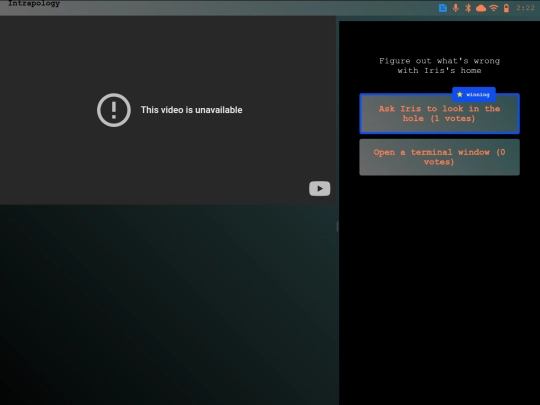Click the exclamation mark error icon
The width and height of the screenshot is (540, 405).
click(x=114, y=110)
